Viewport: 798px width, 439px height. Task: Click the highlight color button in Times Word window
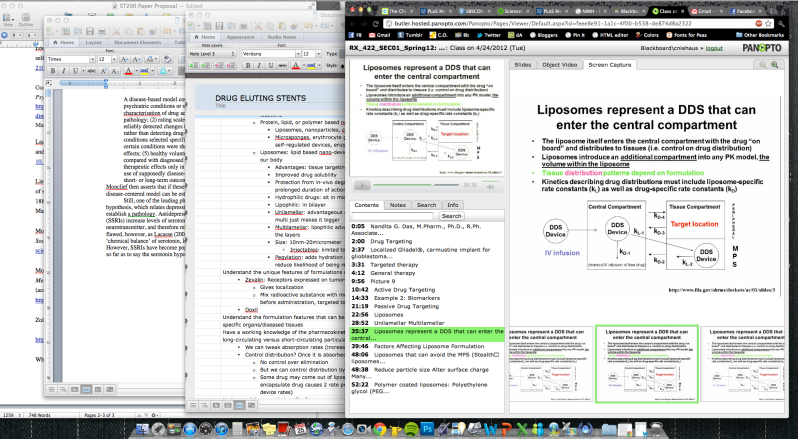click(x=144, y=71)
